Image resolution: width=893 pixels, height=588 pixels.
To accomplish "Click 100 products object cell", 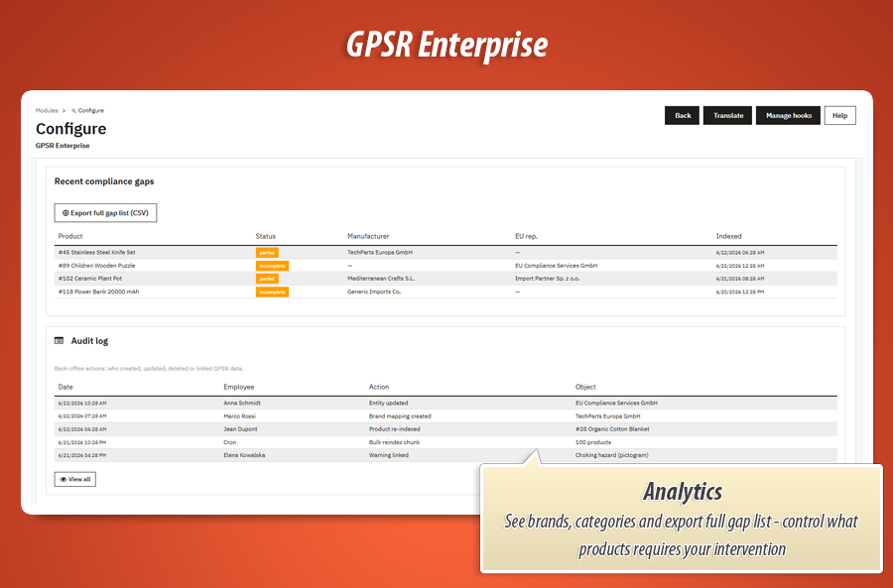I will click(x=593, y=442).
